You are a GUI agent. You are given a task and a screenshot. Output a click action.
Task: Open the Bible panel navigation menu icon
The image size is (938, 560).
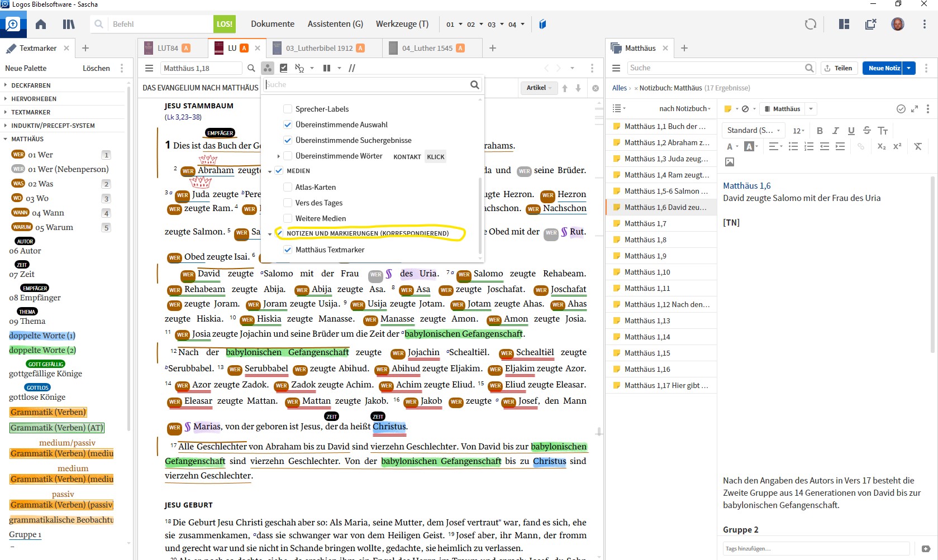click(149, 68)
